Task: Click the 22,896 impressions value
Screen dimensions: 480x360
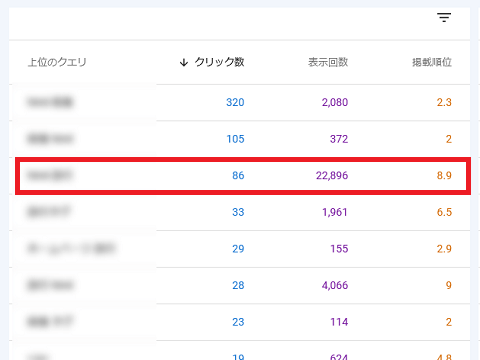Action: [x=332, y=175]
